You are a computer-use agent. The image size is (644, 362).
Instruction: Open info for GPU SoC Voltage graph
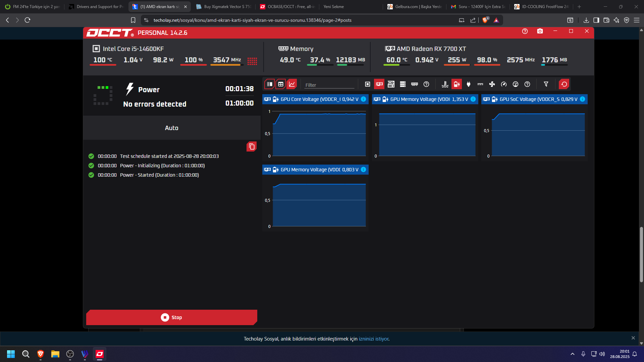(583, 99)
